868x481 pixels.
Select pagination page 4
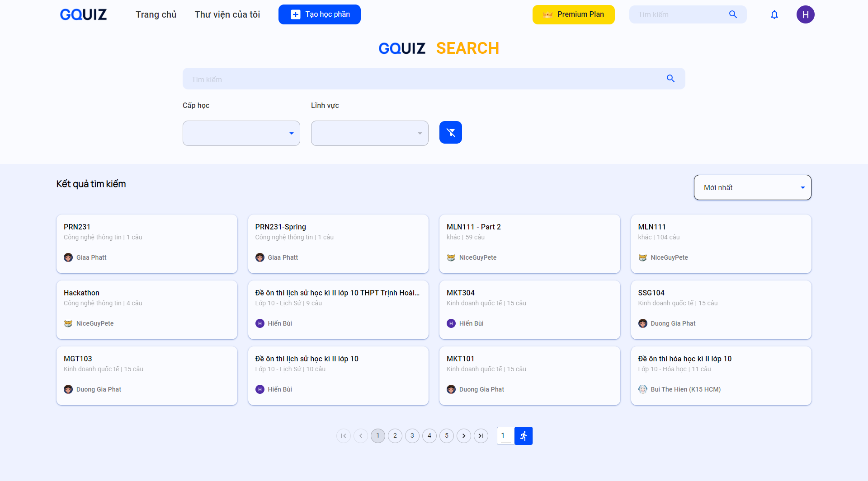click(x=429, y=436)
